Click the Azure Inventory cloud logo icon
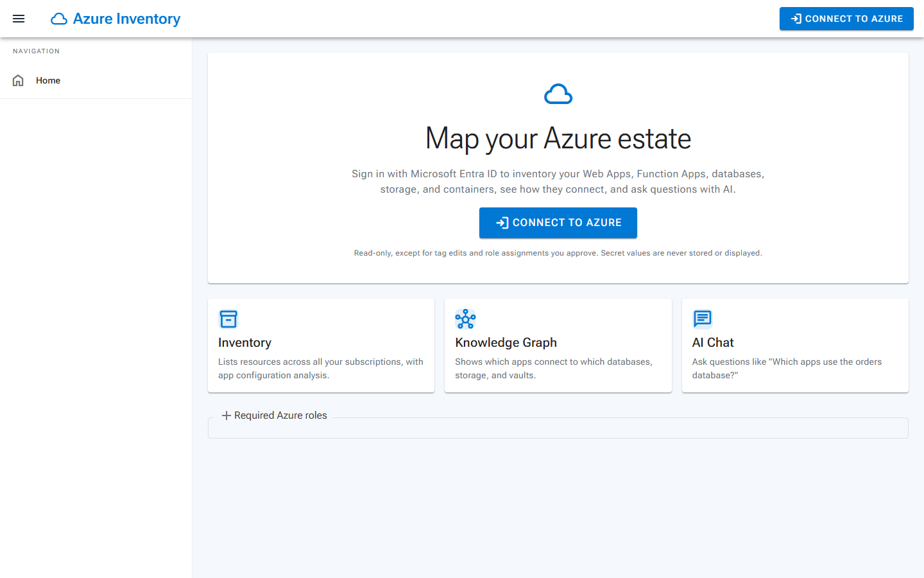The image size is (924, 578). click(x=59, y=19)
